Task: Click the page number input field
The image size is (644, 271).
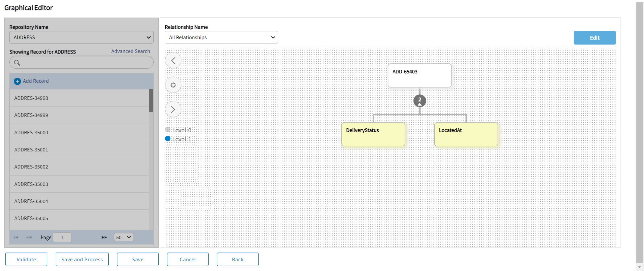Action: pos(62,238)
